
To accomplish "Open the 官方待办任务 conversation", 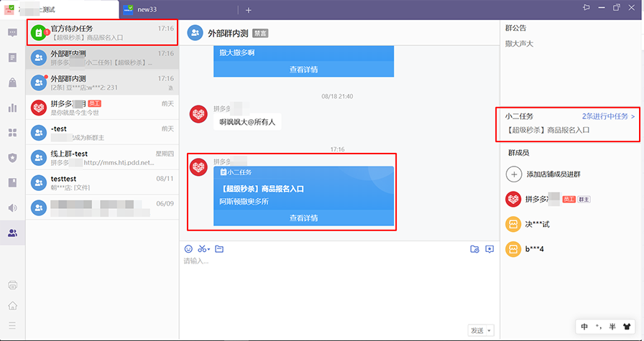I will click(102, 32).
